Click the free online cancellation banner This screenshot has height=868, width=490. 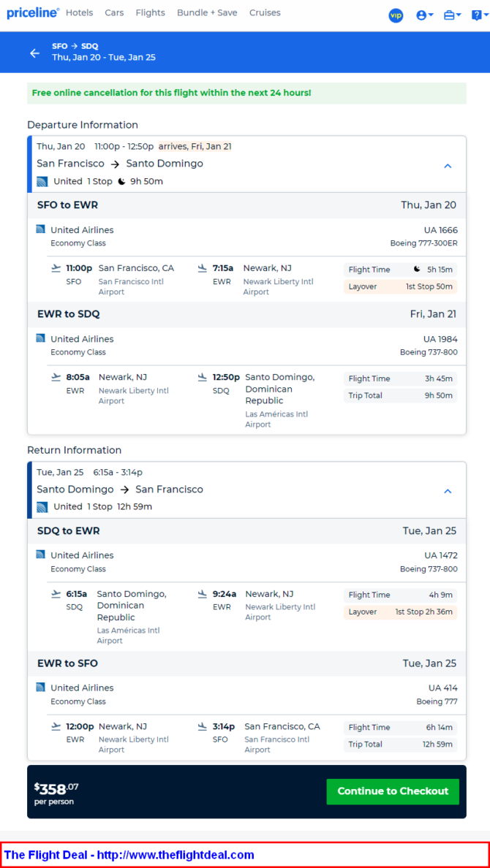click(246, 93)
